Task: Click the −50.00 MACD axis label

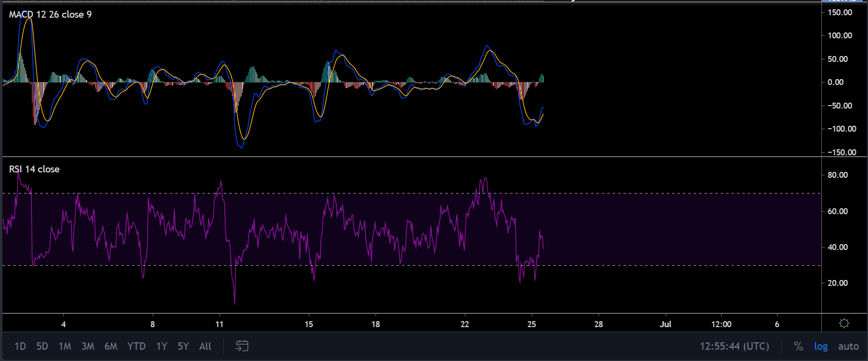Action: point(840,106)
